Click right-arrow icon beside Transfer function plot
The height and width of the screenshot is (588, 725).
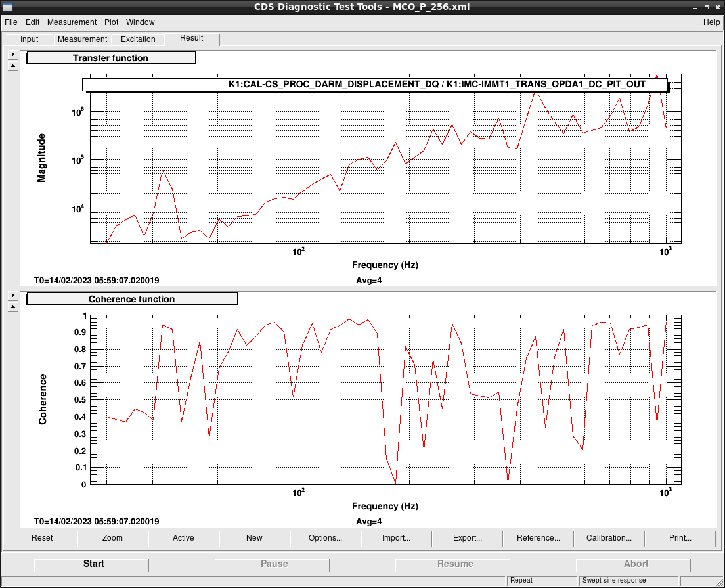coord(13,54)
